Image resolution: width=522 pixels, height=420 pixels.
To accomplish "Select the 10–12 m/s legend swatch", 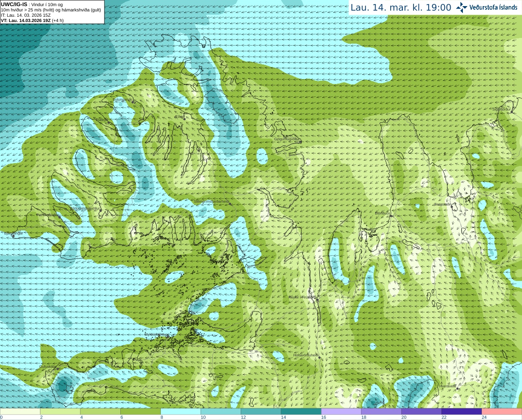I will click(x=221, y=411).
